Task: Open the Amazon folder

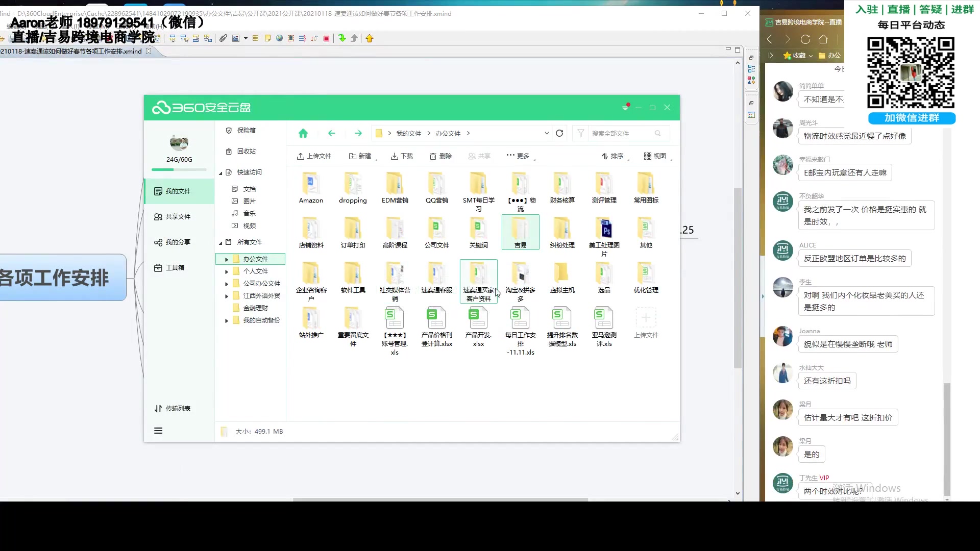Action: coord(311,188)
